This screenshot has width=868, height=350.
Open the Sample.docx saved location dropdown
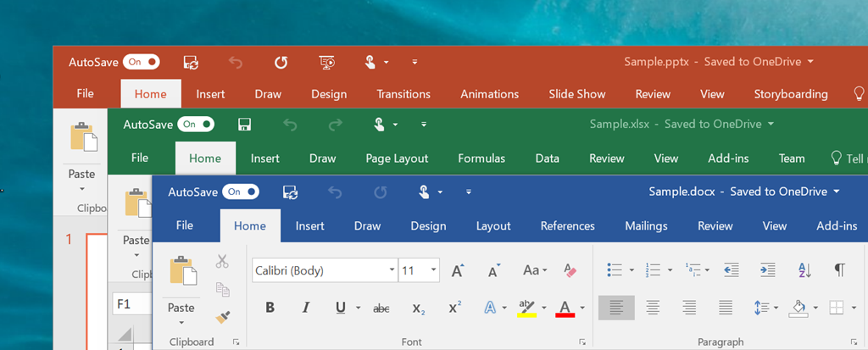click(x=837, y=192)
